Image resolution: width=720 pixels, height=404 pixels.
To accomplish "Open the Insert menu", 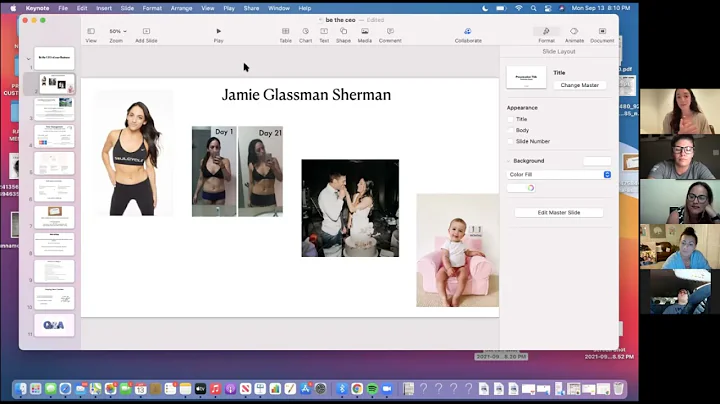I will 104,8.
